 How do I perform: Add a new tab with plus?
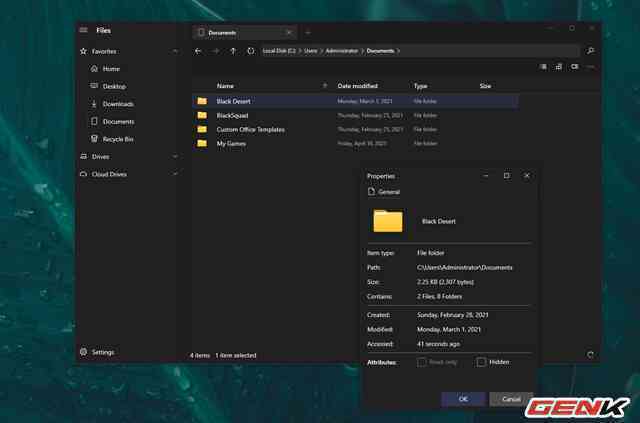click(x=308, y=32)
